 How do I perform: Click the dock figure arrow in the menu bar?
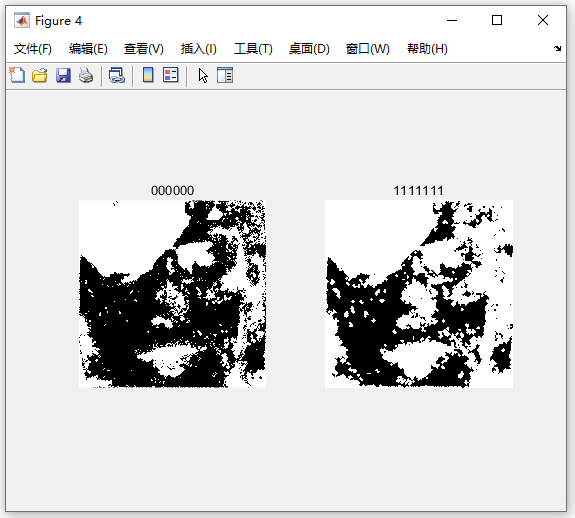click(x=557, y=48)
